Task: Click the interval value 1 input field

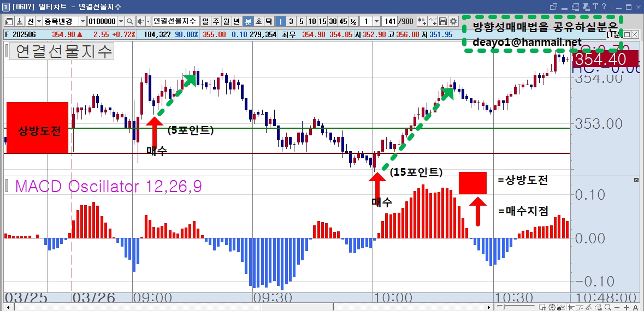Action: click(367, 21)
